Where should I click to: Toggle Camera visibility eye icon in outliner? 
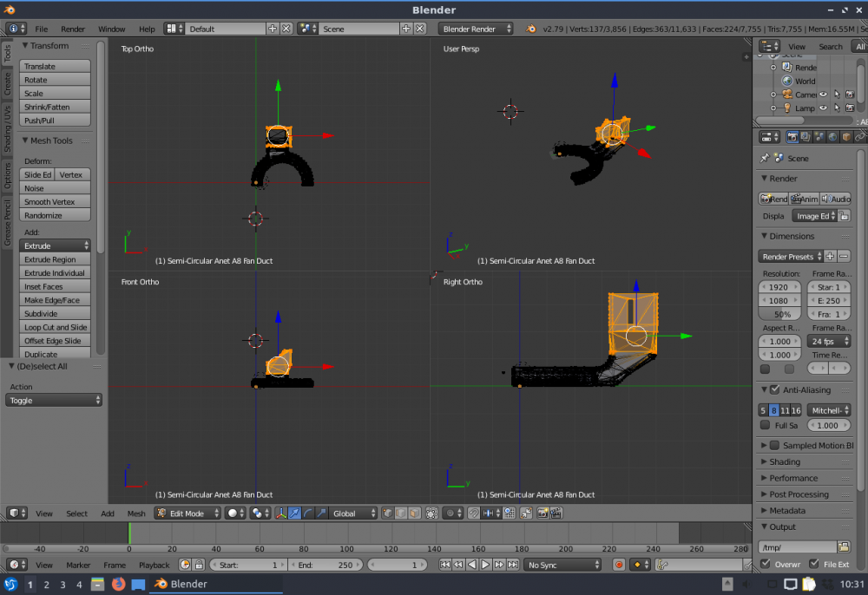pos(824,95)
